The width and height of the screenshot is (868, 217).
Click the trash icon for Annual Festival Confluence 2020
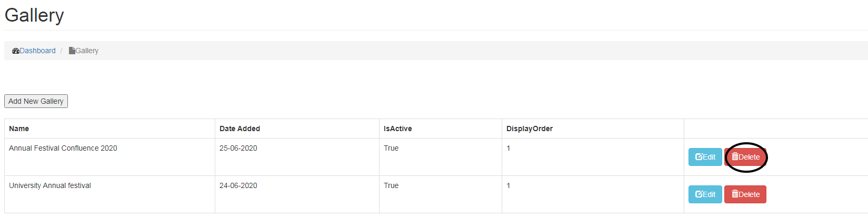(735, 157)
